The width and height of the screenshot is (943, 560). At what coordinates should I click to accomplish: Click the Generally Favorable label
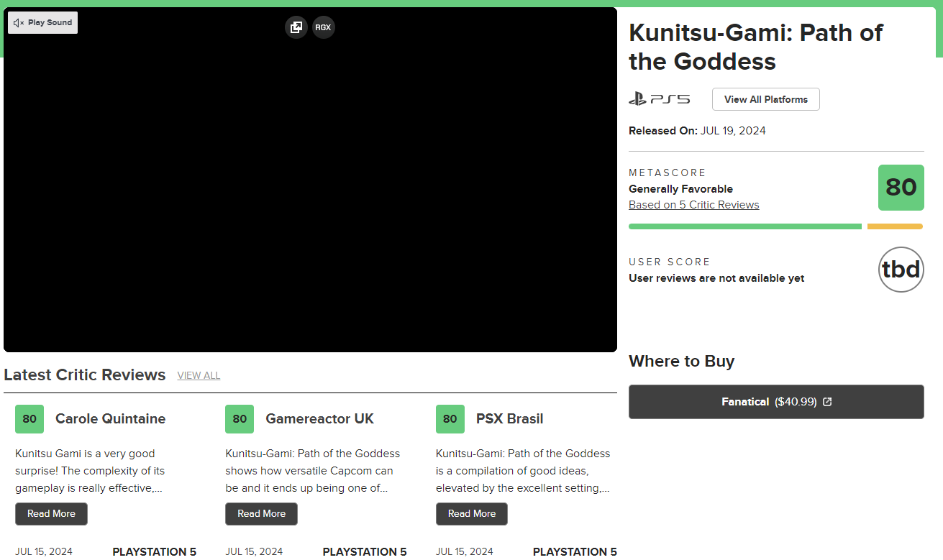[680, 189]
